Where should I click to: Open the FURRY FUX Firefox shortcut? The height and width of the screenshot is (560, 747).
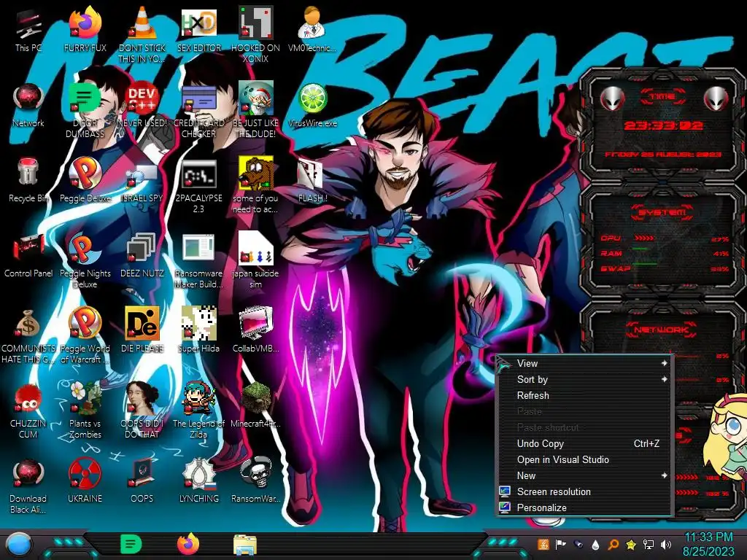[85, 29]
